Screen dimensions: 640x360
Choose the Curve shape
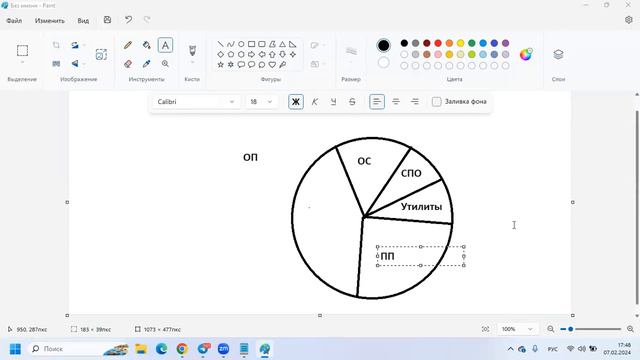(231, 44)
